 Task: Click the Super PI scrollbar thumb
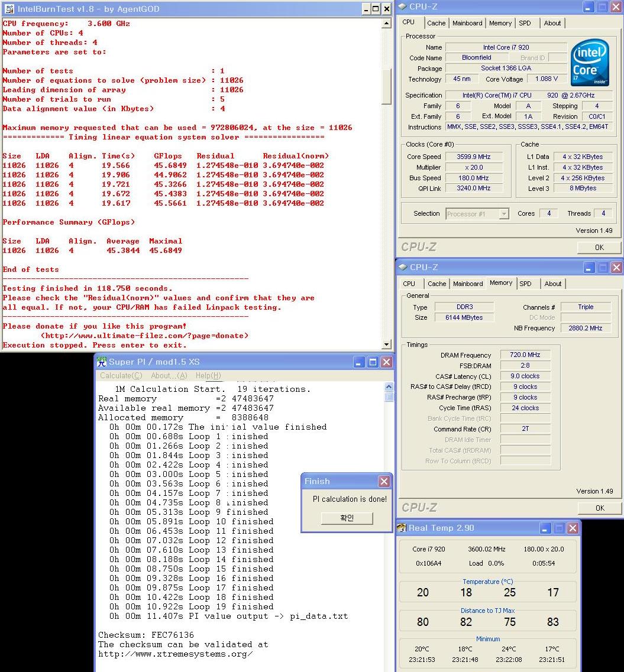pos(389,397)
